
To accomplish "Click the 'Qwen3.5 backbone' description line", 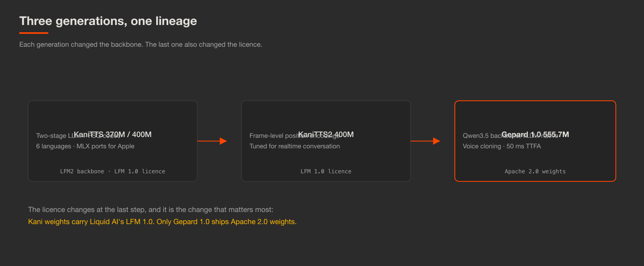I will (x=510, y=136).
